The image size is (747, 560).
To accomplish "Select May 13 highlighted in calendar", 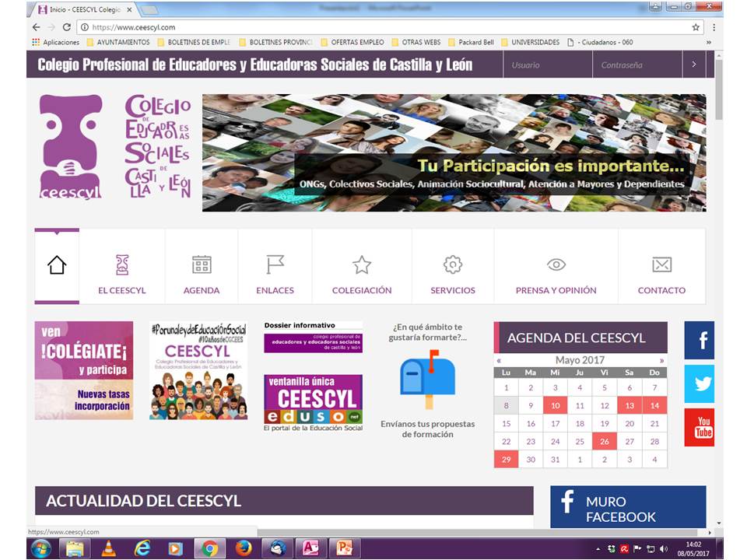I will coord(630,406).
